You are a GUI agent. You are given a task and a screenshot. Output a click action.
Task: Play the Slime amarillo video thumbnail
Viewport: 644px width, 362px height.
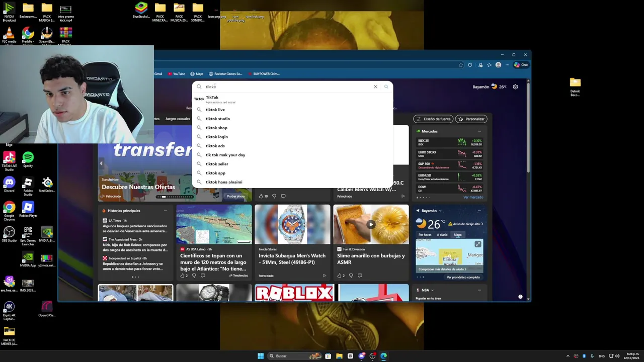pyautogui.click(x=371, y=224)
